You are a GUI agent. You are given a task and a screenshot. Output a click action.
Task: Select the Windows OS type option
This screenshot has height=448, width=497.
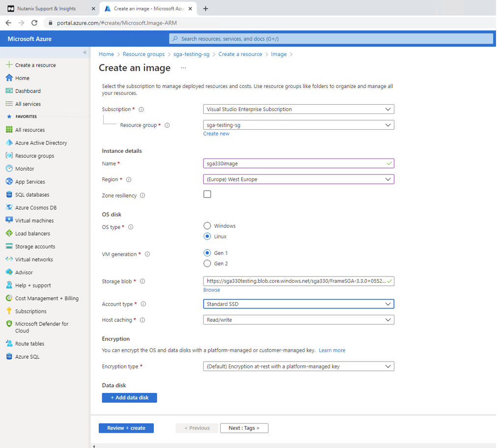[x=207, y=225]
